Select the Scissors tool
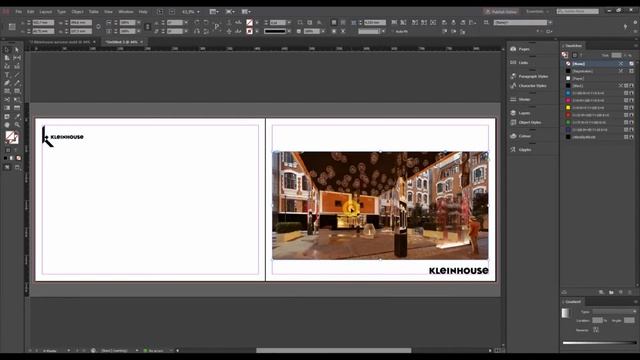Image resolution: width=640 pixels, height=360 pixels. [7, 100]
